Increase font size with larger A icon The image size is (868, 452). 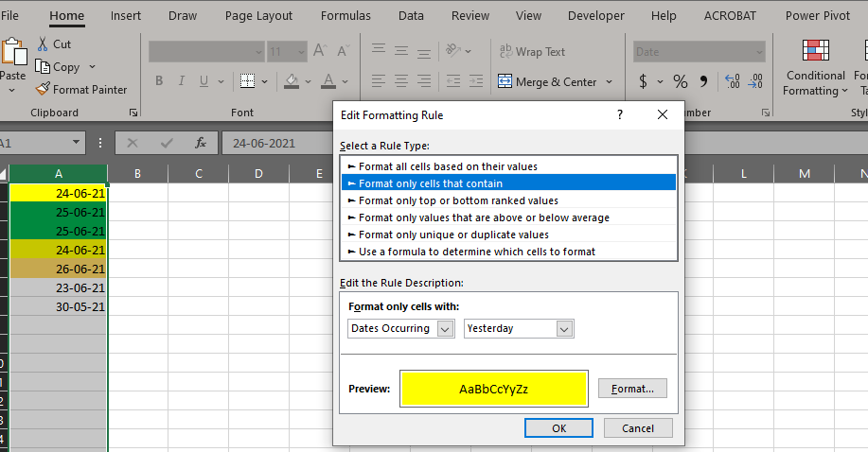click(x=320, y=51)
